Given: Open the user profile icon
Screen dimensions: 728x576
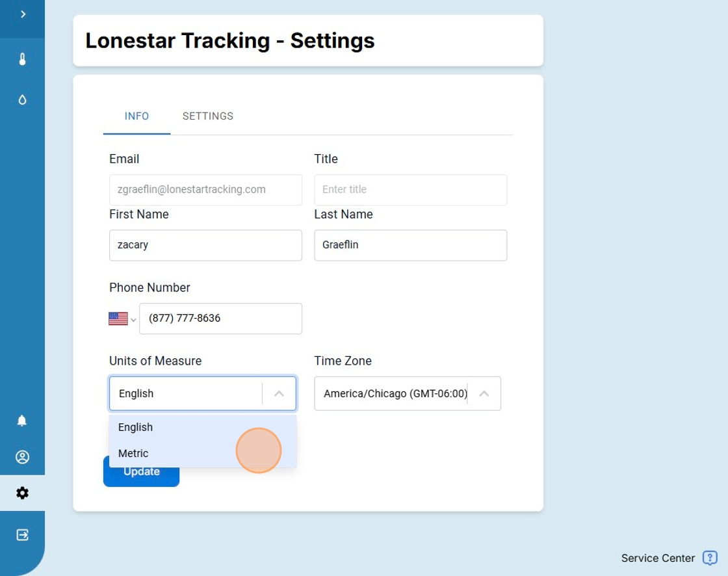Looking at the screenshot, I should (x=22, y=457).
